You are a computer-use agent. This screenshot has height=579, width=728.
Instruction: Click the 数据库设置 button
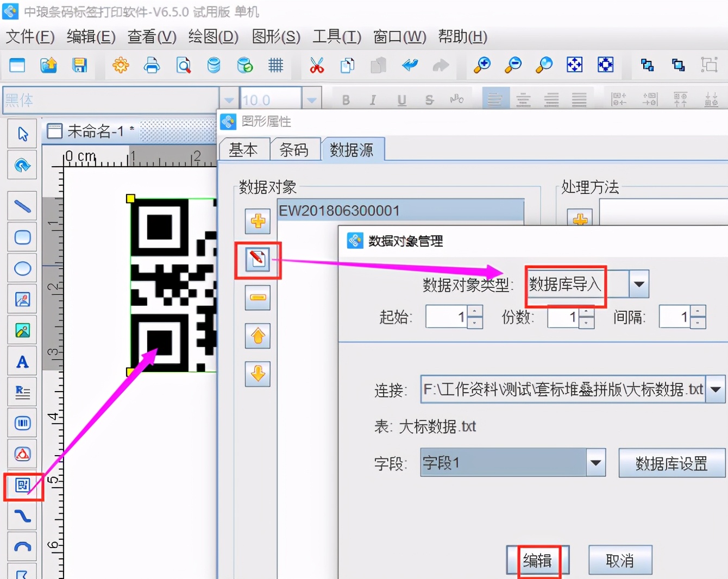click(x=671, y=463)
